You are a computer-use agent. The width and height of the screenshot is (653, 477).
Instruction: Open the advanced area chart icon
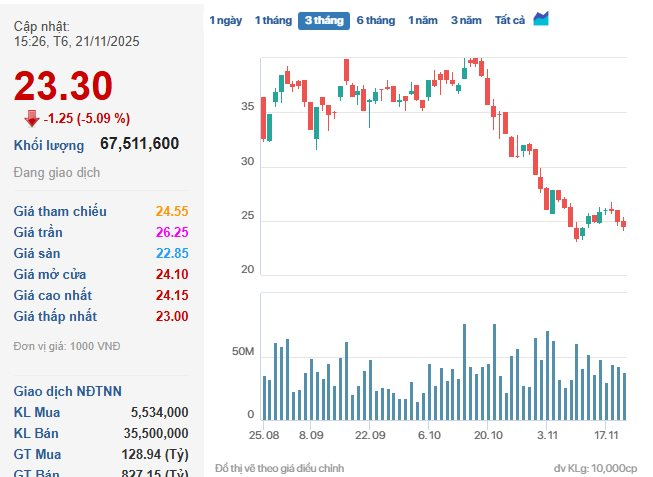(x=541, y=19)
